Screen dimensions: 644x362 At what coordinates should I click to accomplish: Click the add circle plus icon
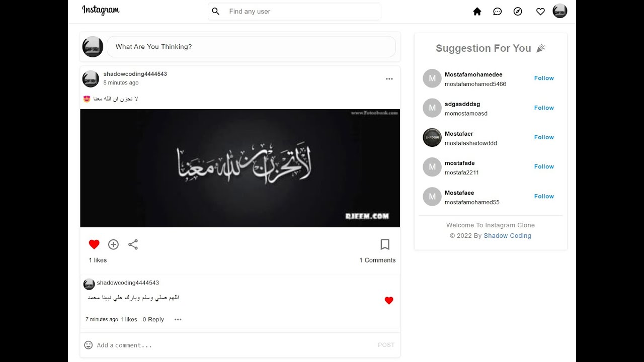pos(114,244)
